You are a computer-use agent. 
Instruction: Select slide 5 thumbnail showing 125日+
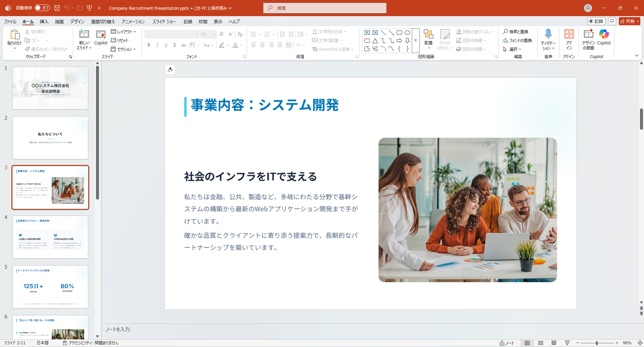click(50, 287)
